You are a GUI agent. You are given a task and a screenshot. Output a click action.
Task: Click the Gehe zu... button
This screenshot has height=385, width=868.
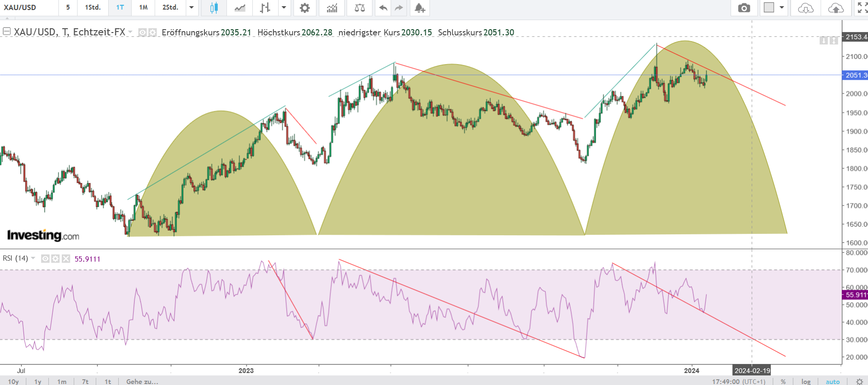point(142,381)
